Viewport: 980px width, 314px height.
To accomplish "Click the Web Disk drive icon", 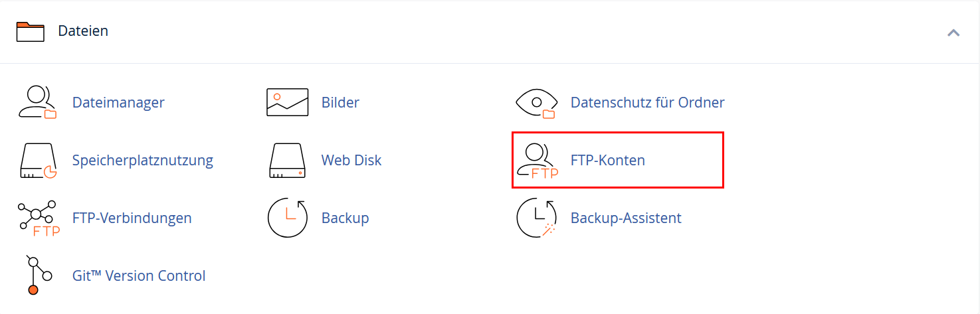I will (287, 161).
